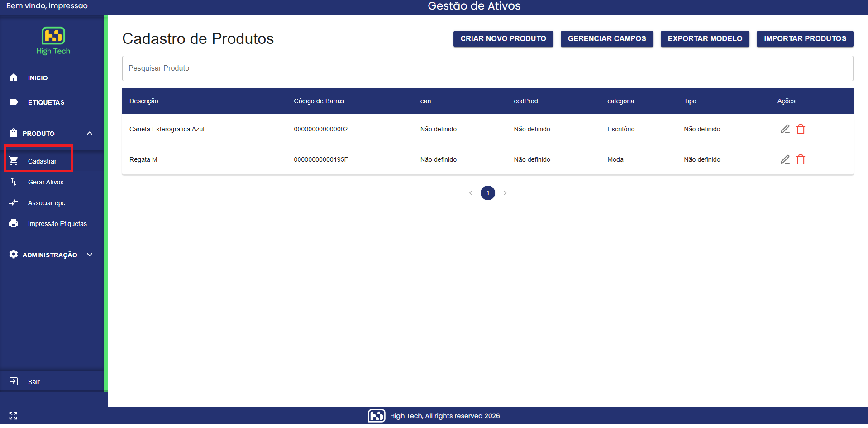Screen dimensions: 868x428
Task: Delete the Regata M product
Action: tap(801, 159)
